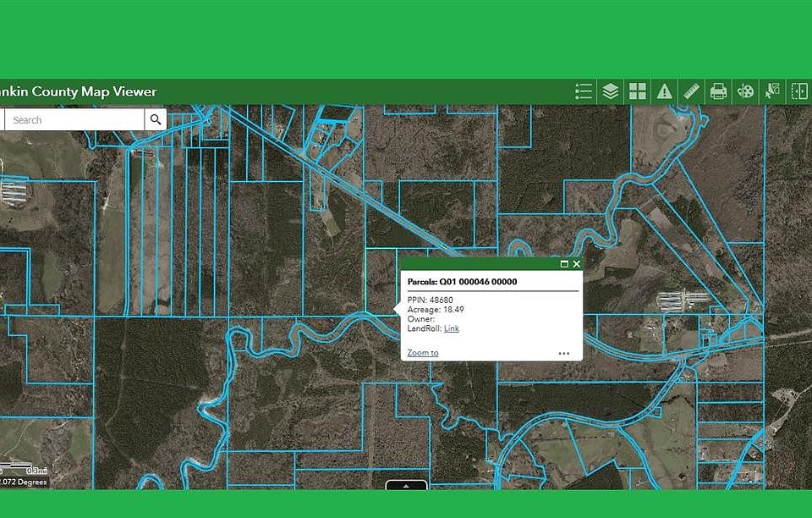Expand the attribute table bottom arrow
The height and width of the screenshot is (518, 812).
407,486
